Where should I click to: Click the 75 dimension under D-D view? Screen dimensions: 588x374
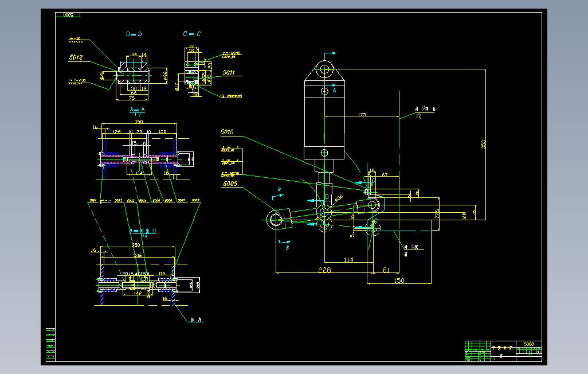pos(132,98)
